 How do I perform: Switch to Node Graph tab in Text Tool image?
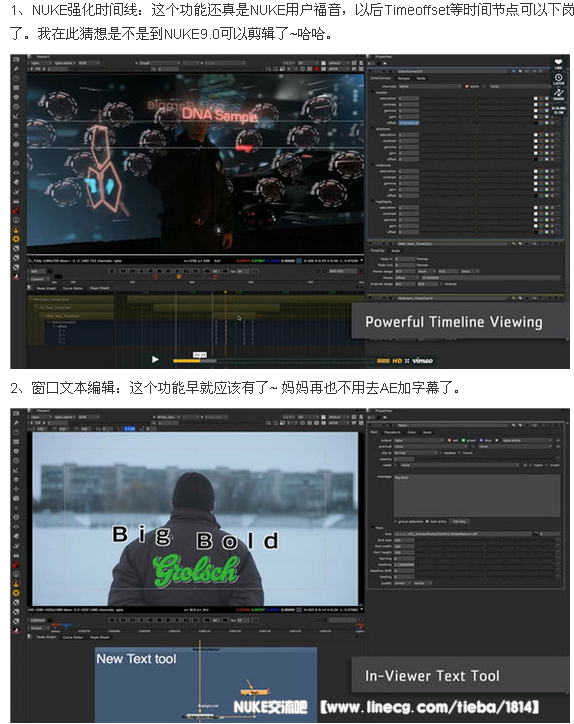(x=46, y=637)
